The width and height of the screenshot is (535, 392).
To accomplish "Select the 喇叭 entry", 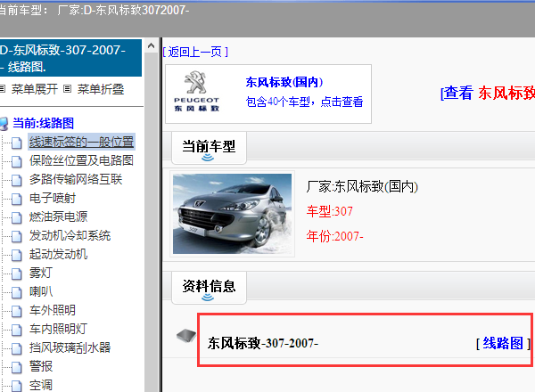I will pos(41,292).
